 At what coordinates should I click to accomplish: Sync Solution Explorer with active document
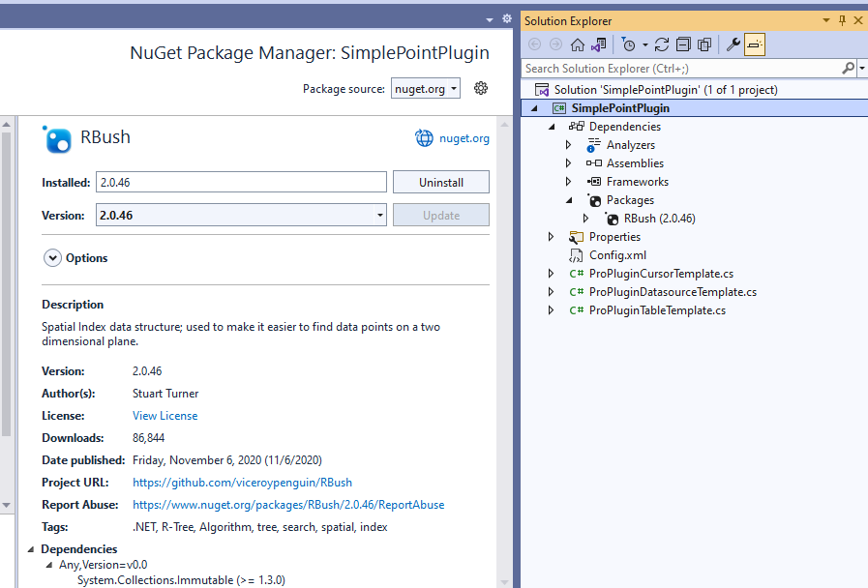(x=598, y=44)
